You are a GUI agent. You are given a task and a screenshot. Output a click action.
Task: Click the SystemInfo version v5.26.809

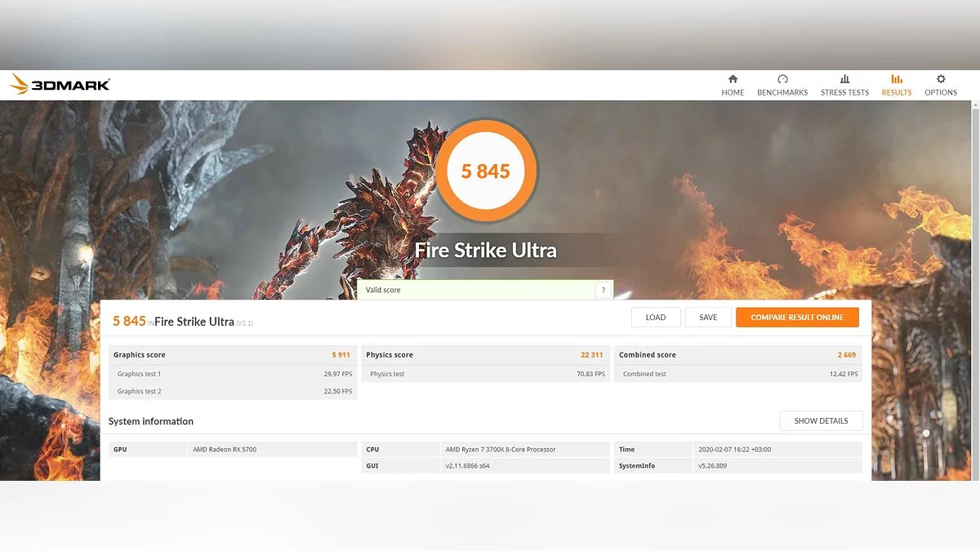click(715, 466)
